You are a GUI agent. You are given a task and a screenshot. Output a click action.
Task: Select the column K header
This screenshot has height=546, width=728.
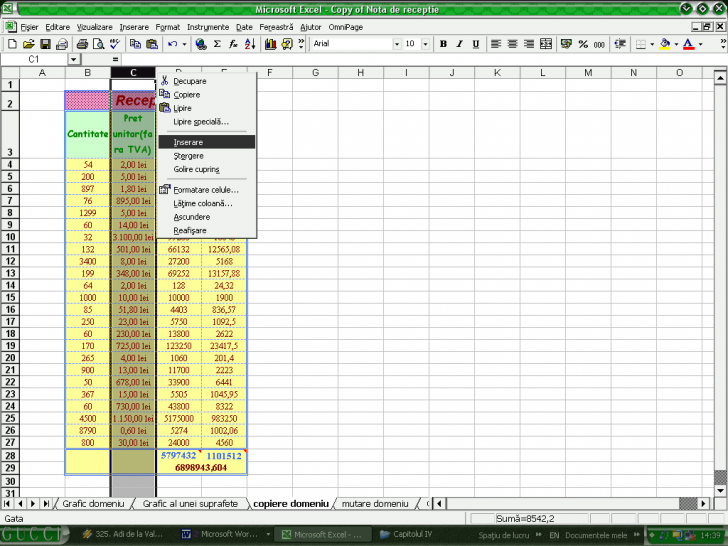tap(497, 73)
